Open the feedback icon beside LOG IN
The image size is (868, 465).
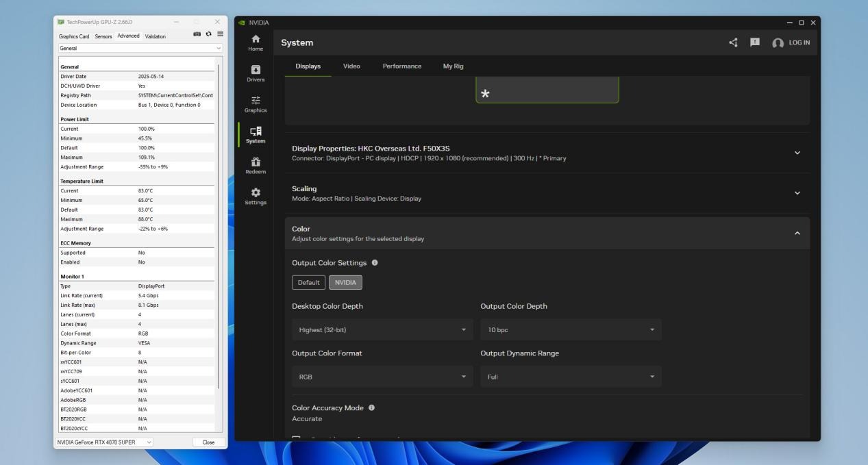755,42
